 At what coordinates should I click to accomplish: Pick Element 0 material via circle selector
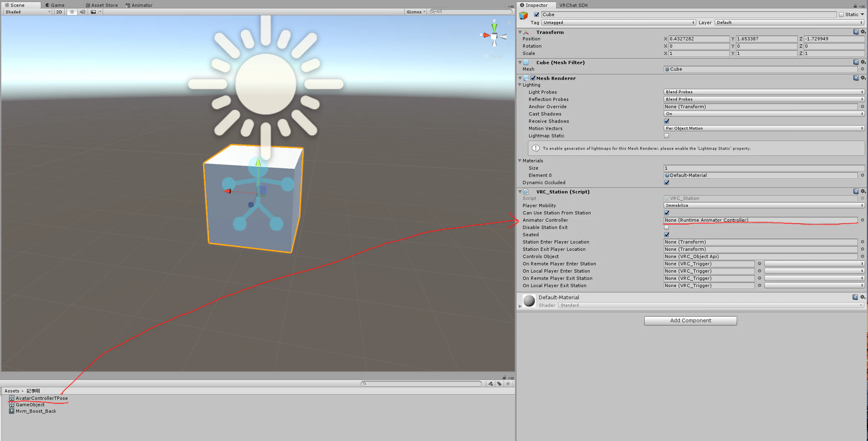click(862, 175)
